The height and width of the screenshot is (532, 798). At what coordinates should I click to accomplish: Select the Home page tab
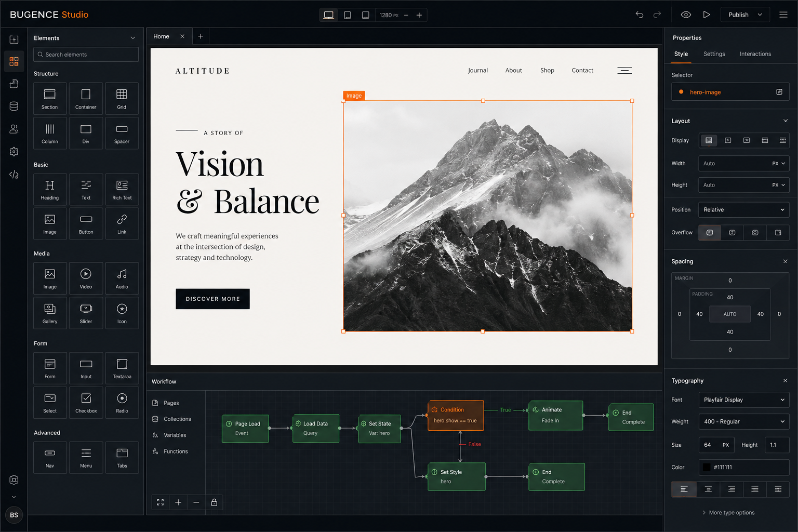coord(162,36)
